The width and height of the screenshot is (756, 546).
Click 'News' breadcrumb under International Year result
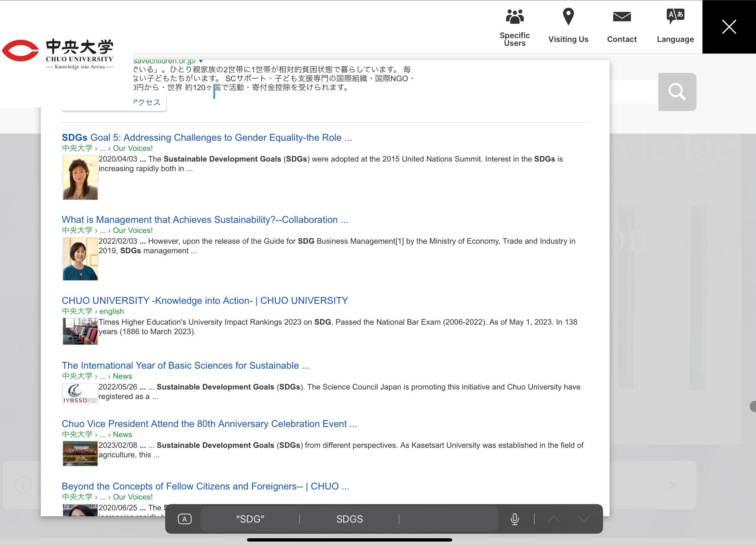(122, 376)
